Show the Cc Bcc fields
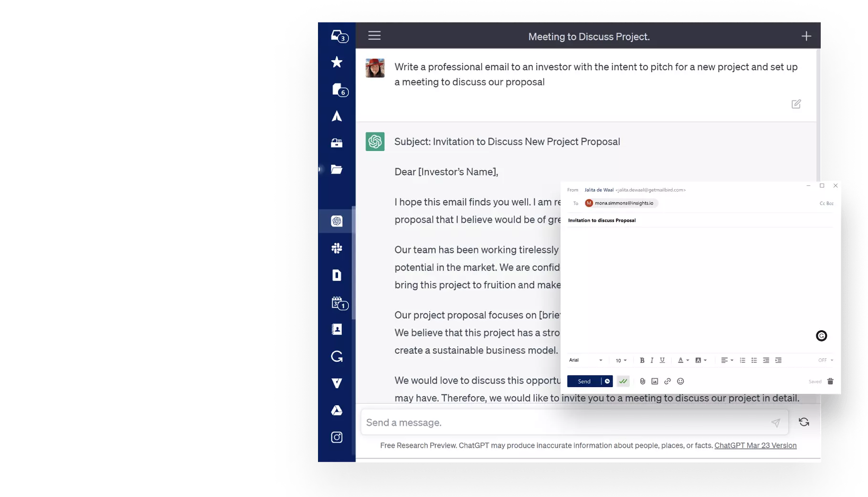 [826, 204]
